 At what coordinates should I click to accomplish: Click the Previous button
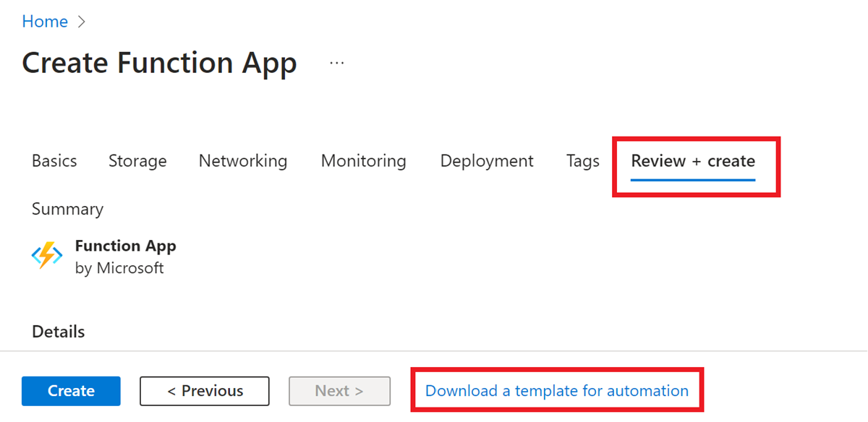pyautogui.click(x=205, y=390)
